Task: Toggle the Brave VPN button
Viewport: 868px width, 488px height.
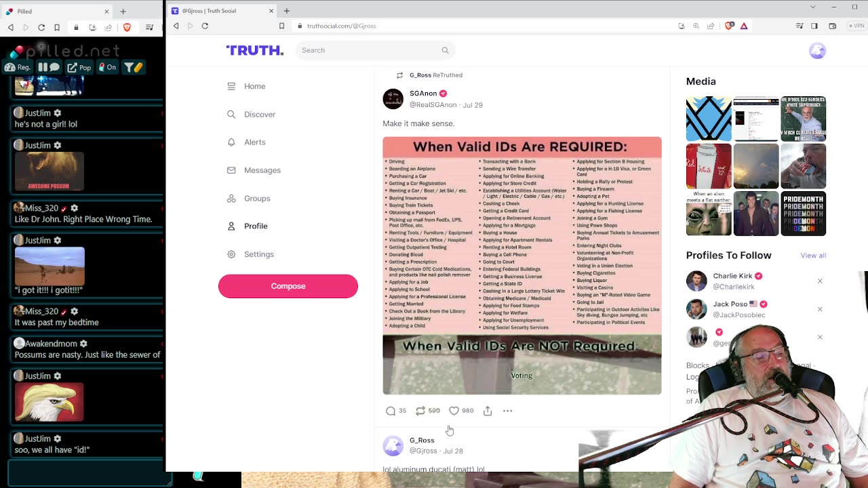Action: click(856, 26)
